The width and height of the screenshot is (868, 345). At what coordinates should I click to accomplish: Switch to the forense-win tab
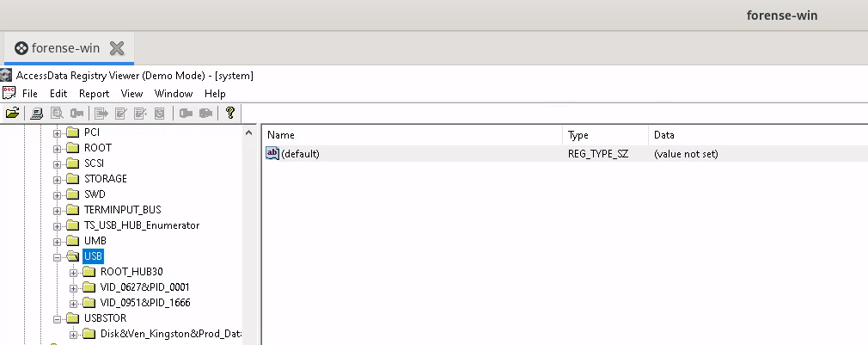point(65,48)
